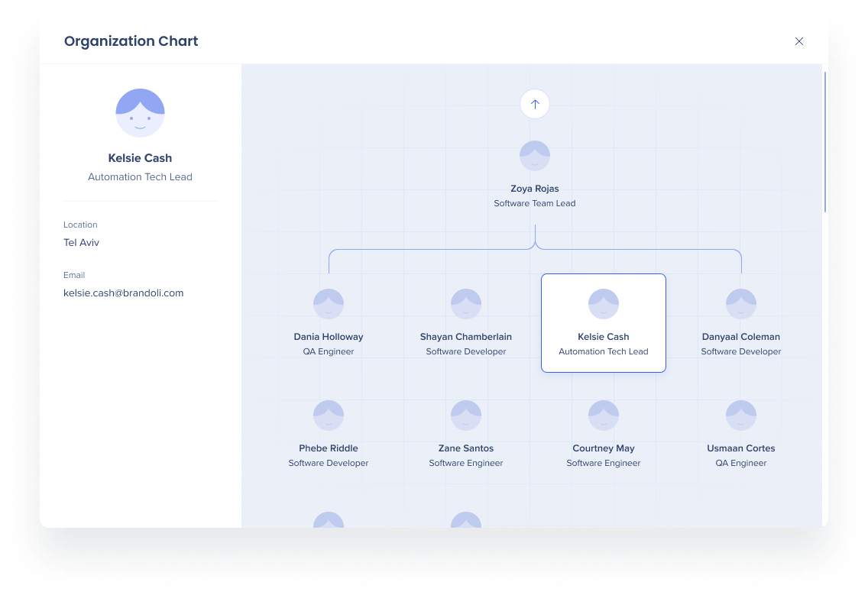Click the vertical scrollbar of the chart
Image resolution: width=868 pixels, height=595 pixels.
coord(824,142)
